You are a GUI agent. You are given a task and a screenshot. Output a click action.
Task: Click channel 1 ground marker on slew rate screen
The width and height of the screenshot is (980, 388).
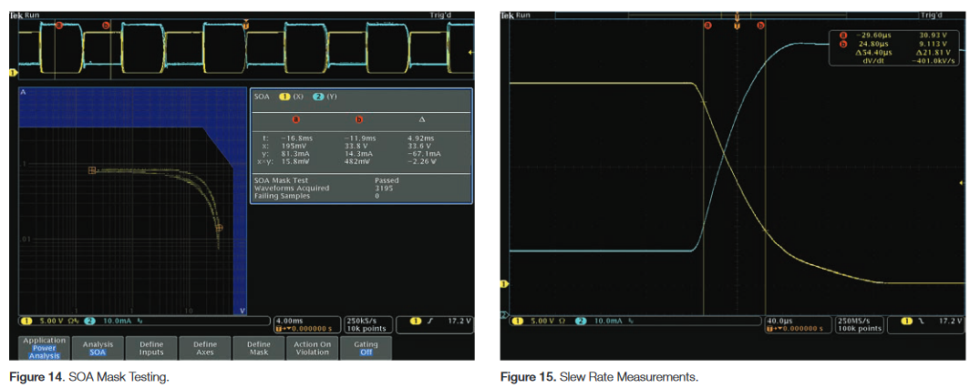504,284
